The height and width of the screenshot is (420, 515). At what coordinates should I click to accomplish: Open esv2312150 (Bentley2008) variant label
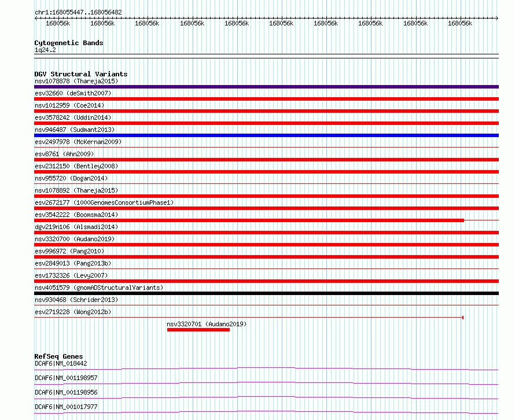(x=76, y=166)
